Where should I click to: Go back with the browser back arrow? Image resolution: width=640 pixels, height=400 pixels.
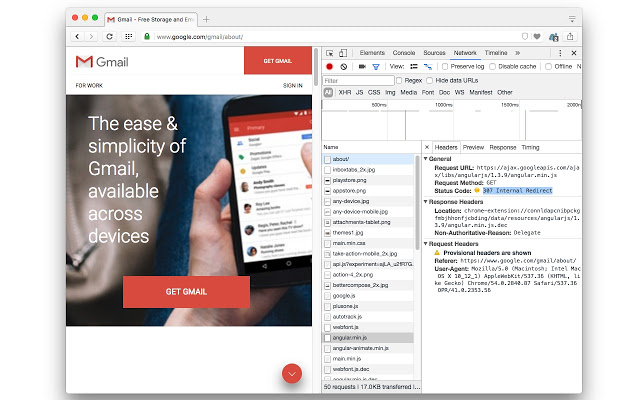click(x=77, y=36)
